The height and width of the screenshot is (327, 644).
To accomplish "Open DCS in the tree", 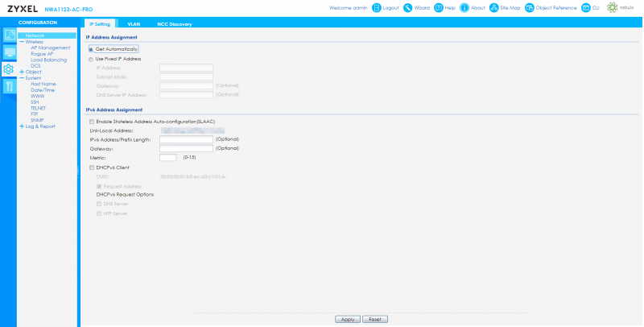I will (x=35, y=66).
